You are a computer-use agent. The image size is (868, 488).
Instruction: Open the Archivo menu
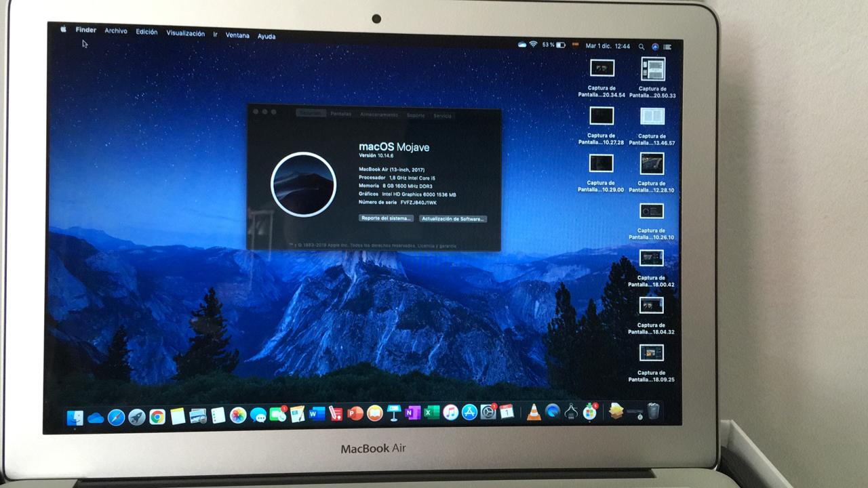(x=116, y=30)
